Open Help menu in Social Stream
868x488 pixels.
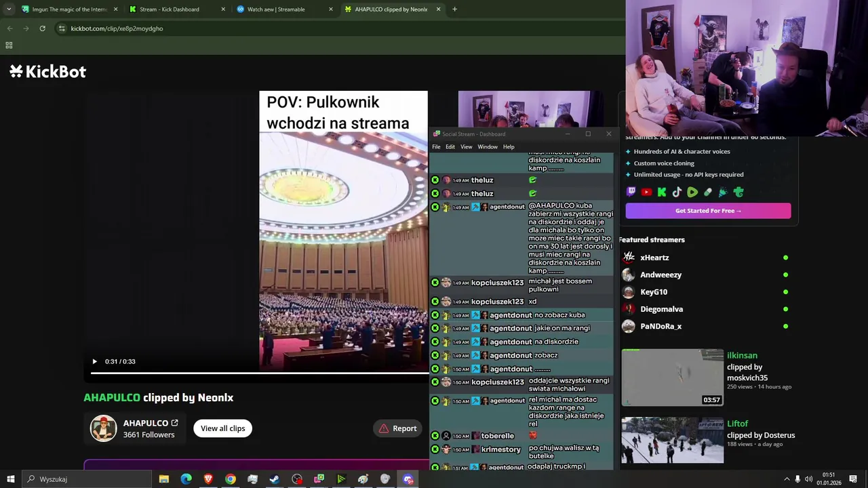coord(509,147)
